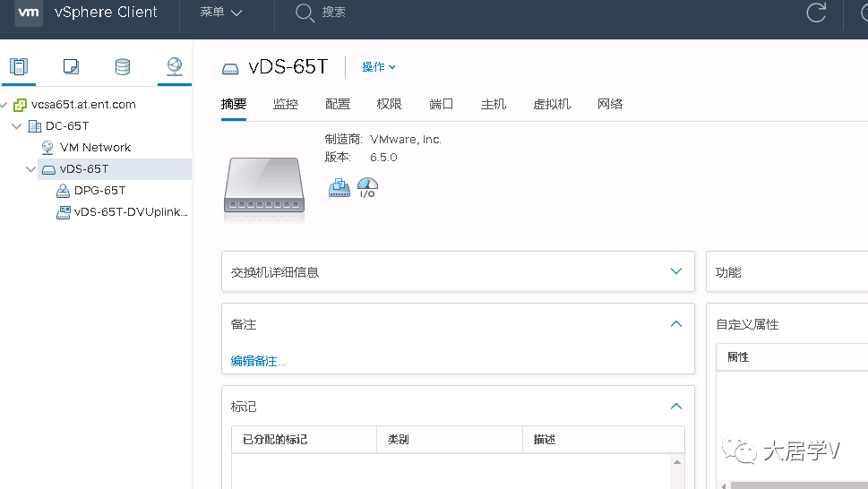The height and width of the screenshot is (489, 868).
Task: Collapse the 备注 panel
Action: (x=676, y=323)
